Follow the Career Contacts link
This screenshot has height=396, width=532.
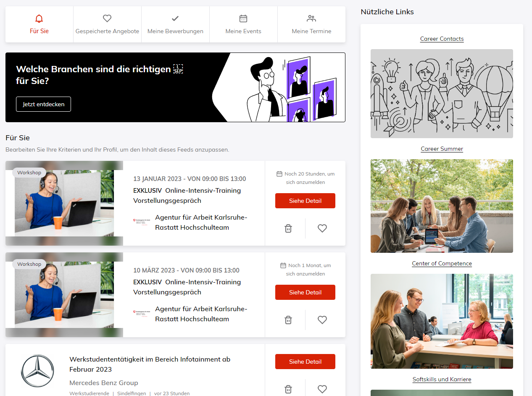click(442, 39)
